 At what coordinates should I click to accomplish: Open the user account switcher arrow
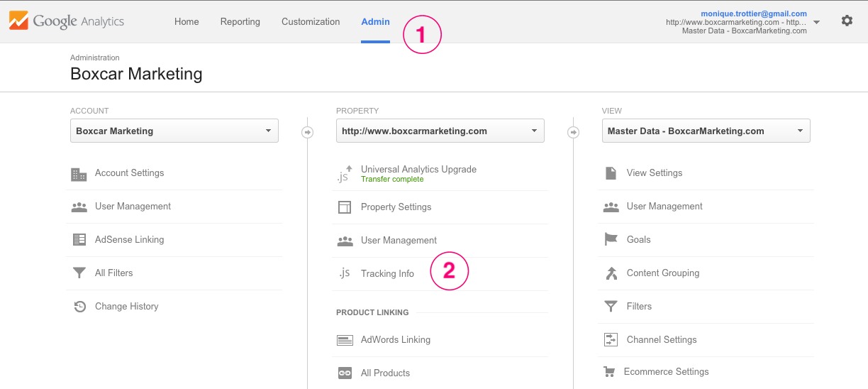pos(816,23)
